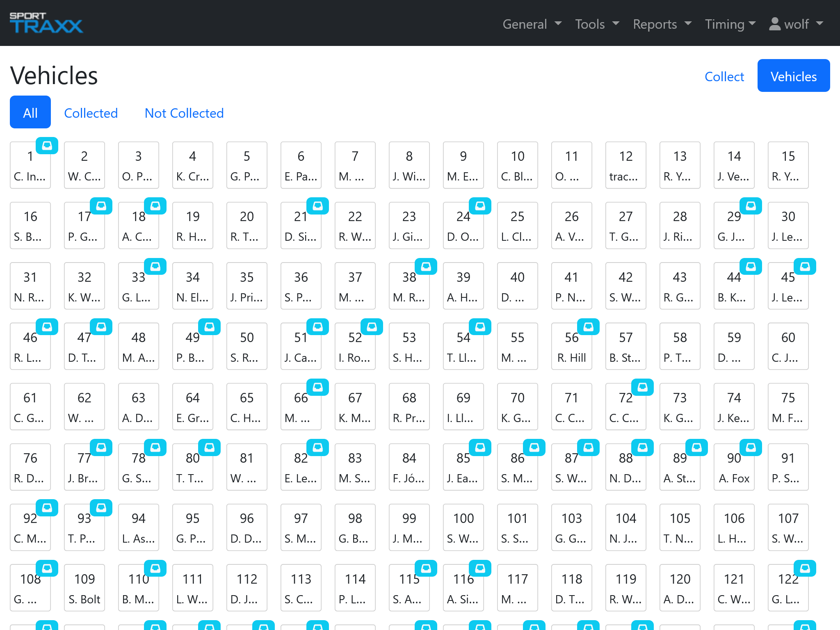Viewport: 840px width, 630px height.
Task: Click the collected badge on vehicle 1
Action: coord(47,146)
